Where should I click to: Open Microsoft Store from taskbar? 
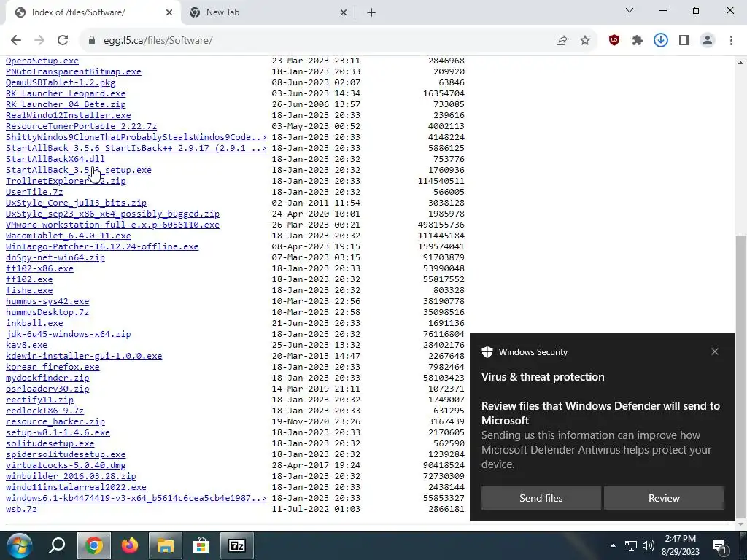201,545
